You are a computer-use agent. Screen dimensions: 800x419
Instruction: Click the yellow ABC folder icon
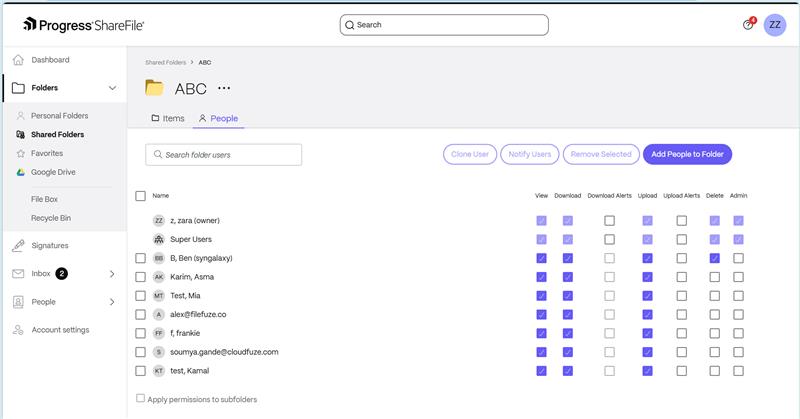(154, 88)
